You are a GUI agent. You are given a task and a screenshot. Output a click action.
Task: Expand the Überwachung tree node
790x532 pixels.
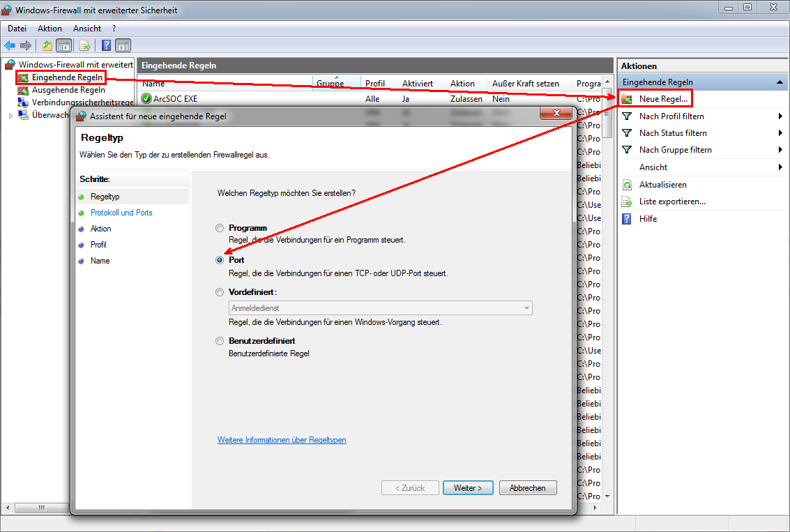coord(11,115)
